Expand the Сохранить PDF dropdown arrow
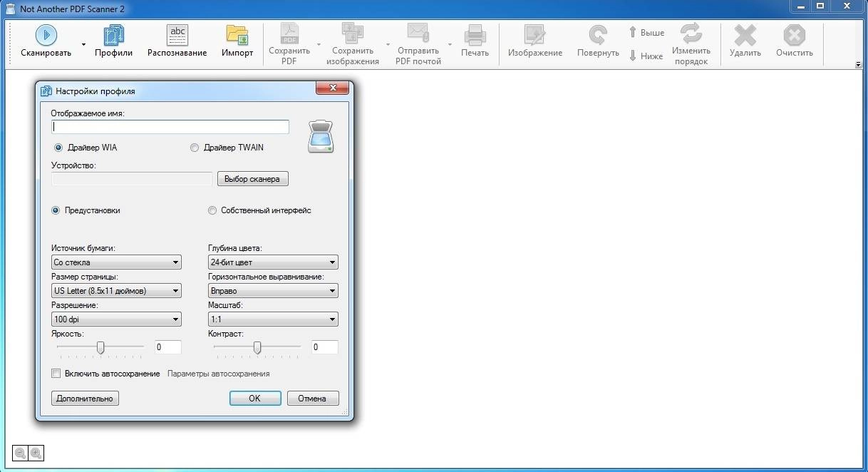 [319, 44]
